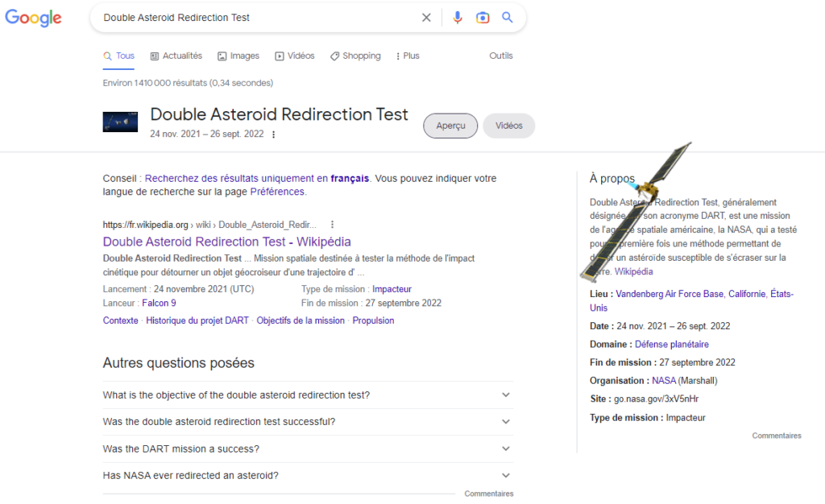825x504 pixels.
Task: Select the Tous tab
Action: point(119,56)
